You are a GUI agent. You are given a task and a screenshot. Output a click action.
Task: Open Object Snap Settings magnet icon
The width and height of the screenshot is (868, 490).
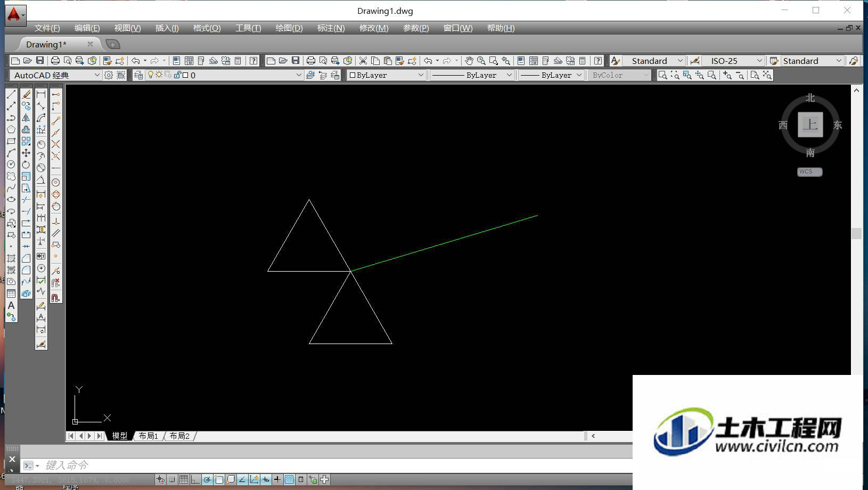point(56,298)
